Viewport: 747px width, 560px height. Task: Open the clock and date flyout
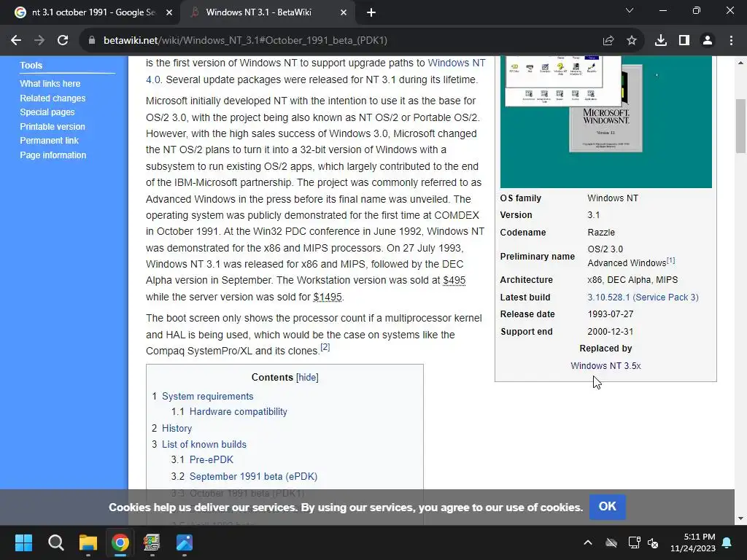tap(693, 542)
